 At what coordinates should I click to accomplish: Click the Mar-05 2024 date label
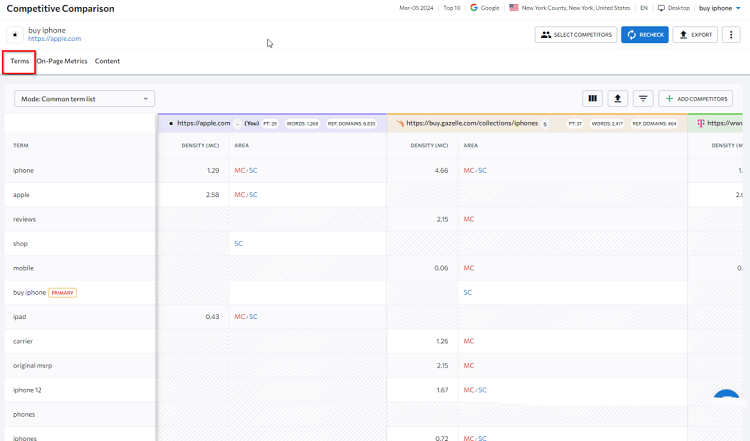click(416, 8)
